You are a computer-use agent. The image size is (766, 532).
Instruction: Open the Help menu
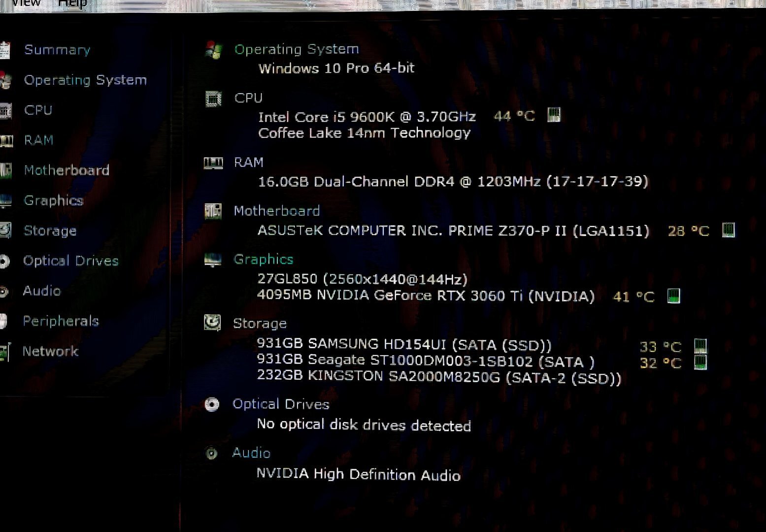point(72,3)
